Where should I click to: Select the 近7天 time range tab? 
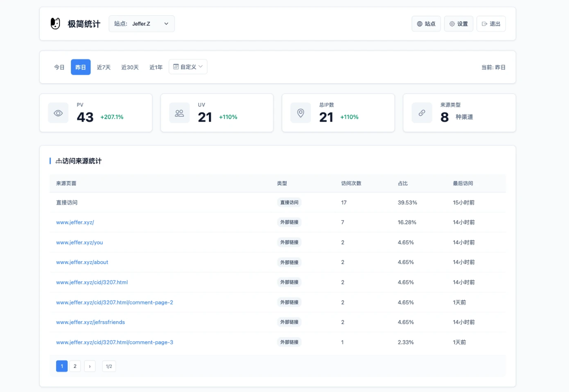click(104, 67)
